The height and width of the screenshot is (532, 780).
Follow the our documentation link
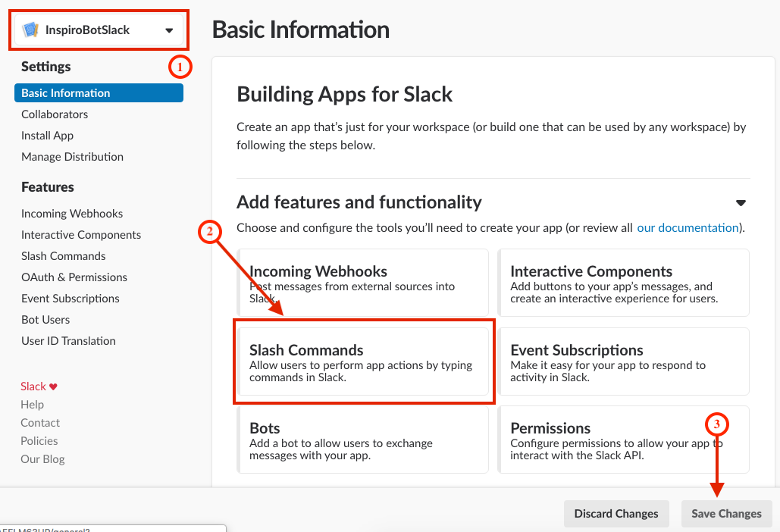coord(688,227)
